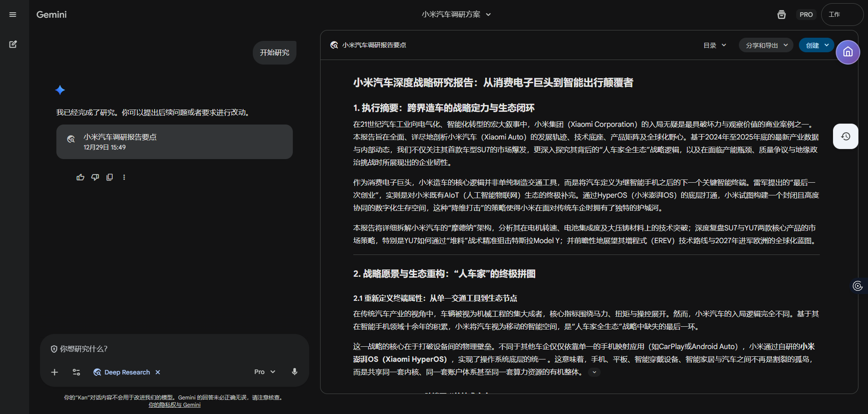This screenshot has height=414, width=868.
Task: Open the hamburger main menu
Action: [13, 15]
